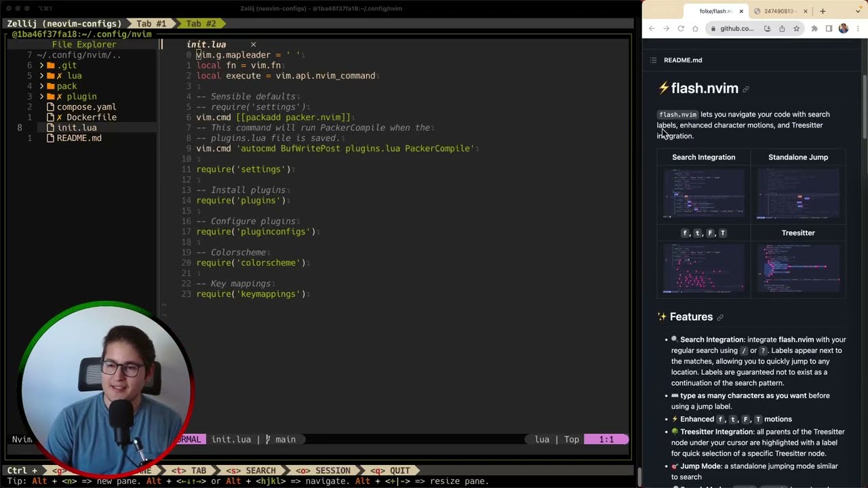Go back in the browser
This screenshot has width=868, height=488.
[x=652, y=28]
